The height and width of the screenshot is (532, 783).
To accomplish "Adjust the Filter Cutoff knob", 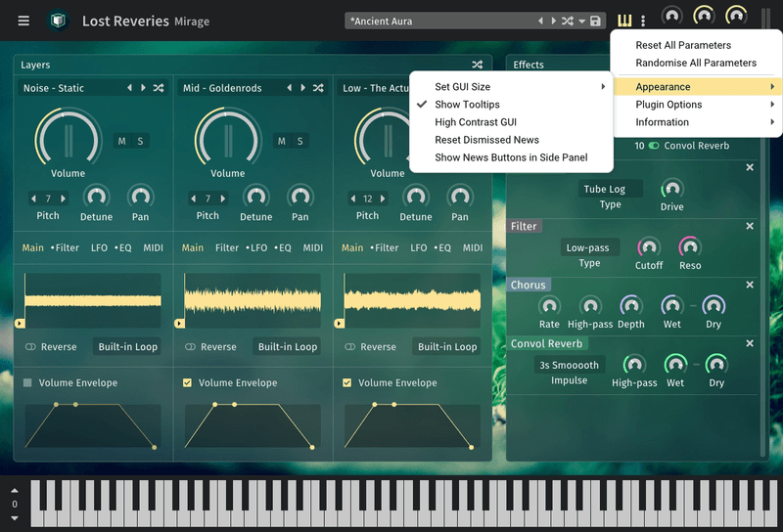I will pos(649,248).
